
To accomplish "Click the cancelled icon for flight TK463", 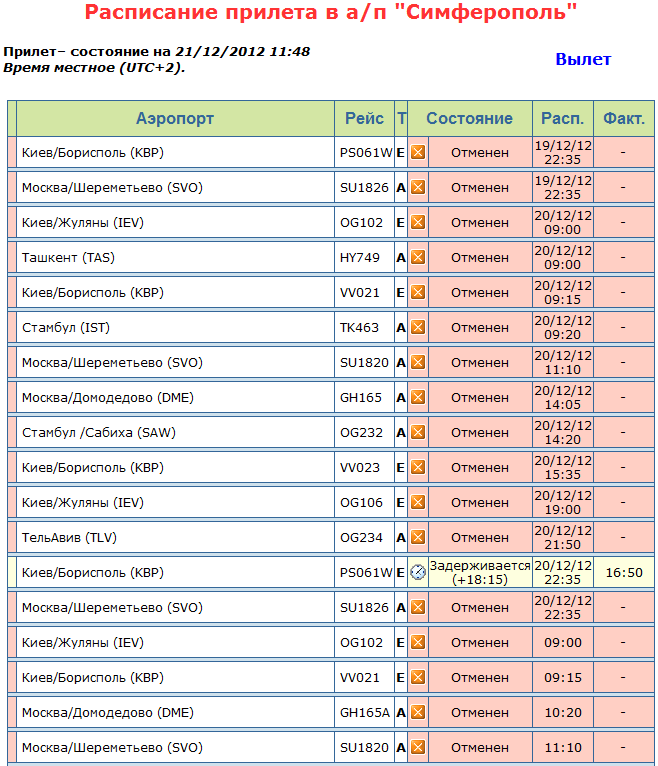I will [418, 327].
